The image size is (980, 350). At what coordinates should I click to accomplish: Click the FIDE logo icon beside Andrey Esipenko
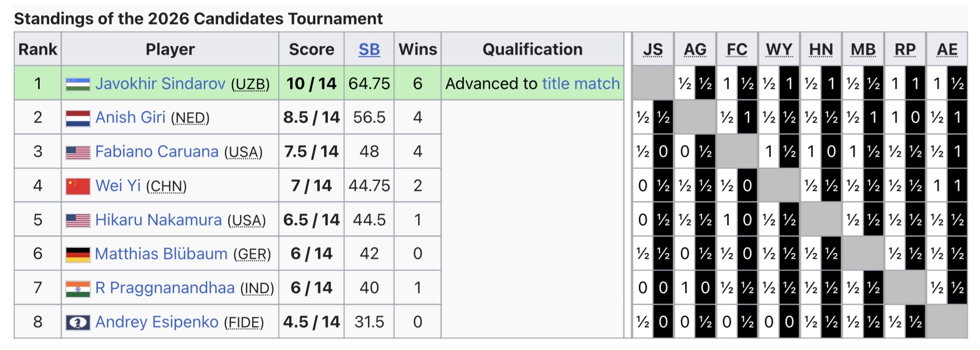pyautogui.click(x=78, y=322)
